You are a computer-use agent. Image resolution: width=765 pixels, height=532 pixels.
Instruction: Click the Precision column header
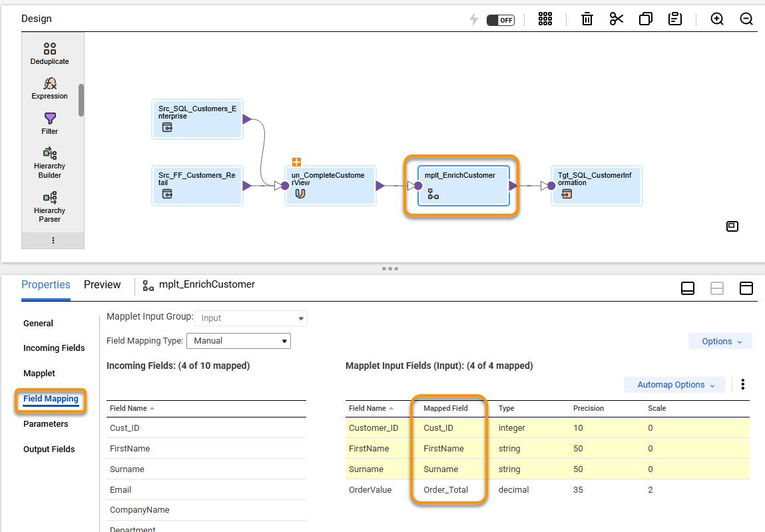[x=589, y=408]
